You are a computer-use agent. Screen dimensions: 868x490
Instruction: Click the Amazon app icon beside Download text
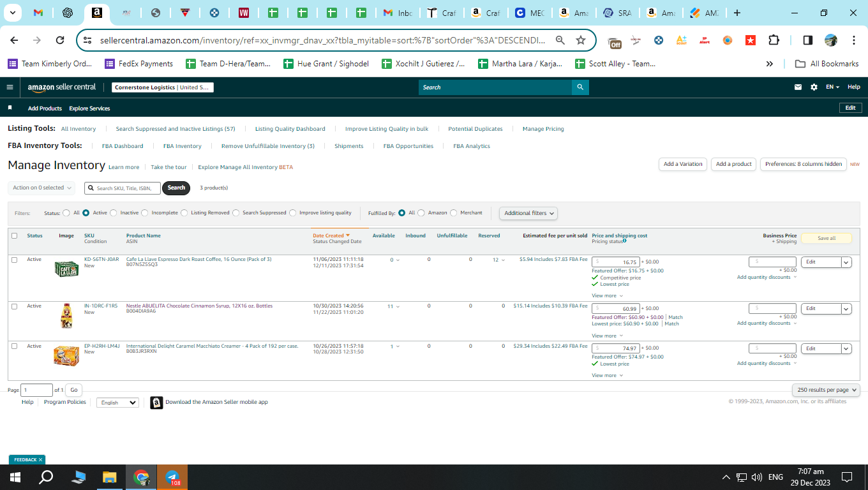click(x=156, y=403)
